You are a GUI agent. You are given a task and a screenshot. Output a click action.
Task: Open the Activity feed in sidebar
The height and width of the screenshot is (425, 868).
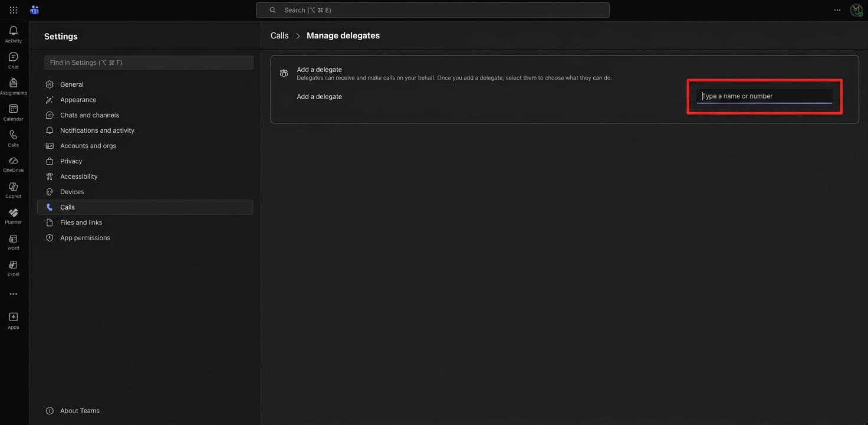click(x=13, y=34)
